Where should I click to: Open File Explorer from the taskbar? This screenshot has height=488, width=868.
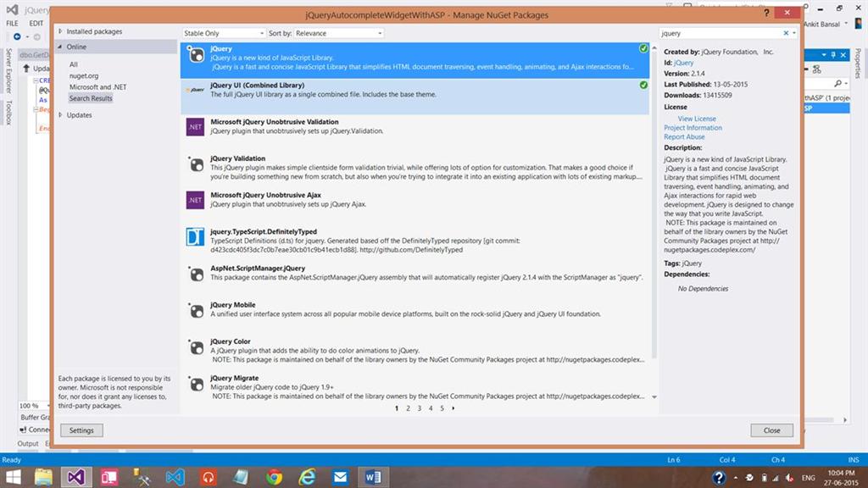point(43,477)
